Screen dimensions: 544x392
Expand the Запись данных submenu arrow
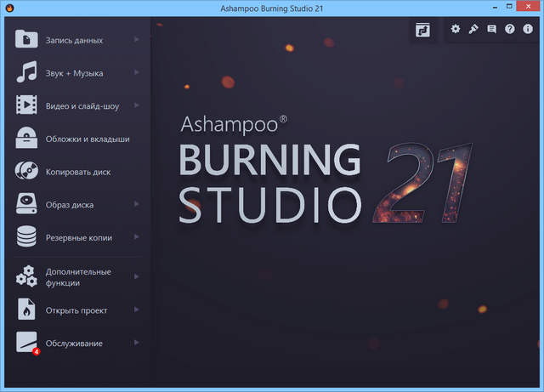tap(137, 40)
